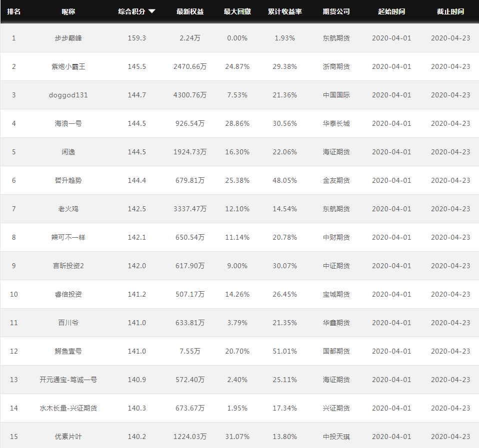This screenshot has width=479, height=448.
Task: Click the company 兴证期货
Action: pyautogui.click(x=336, y=408)
